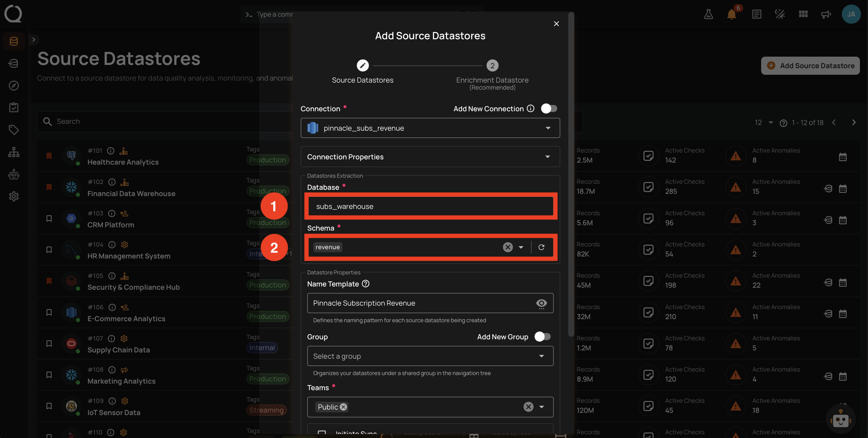
Task: Open the calendar icon for Healthcare Analytics row
Action: click(842, 157)
